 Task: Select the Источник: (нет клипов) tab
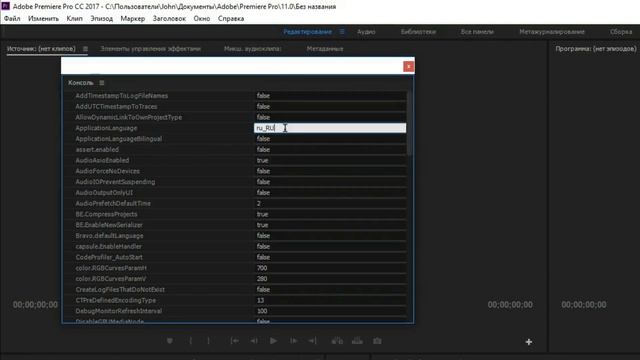[x=41, y=49]
